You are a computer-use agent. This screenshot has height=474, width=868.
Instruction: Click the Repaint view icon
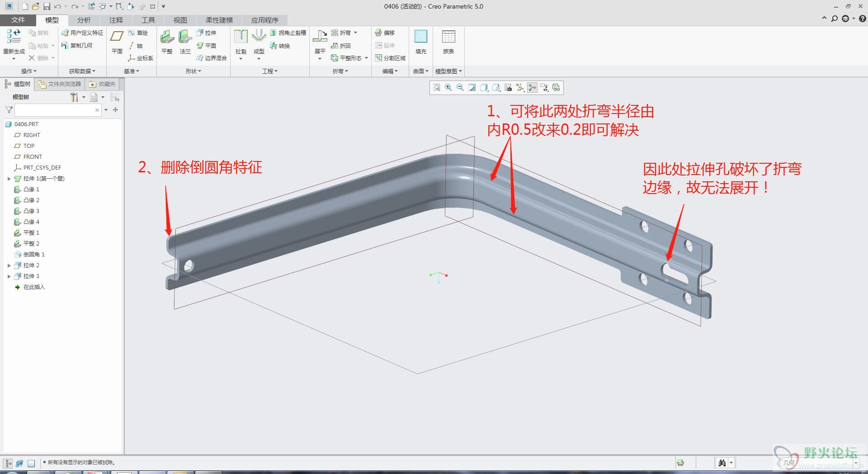click(472, 87)
